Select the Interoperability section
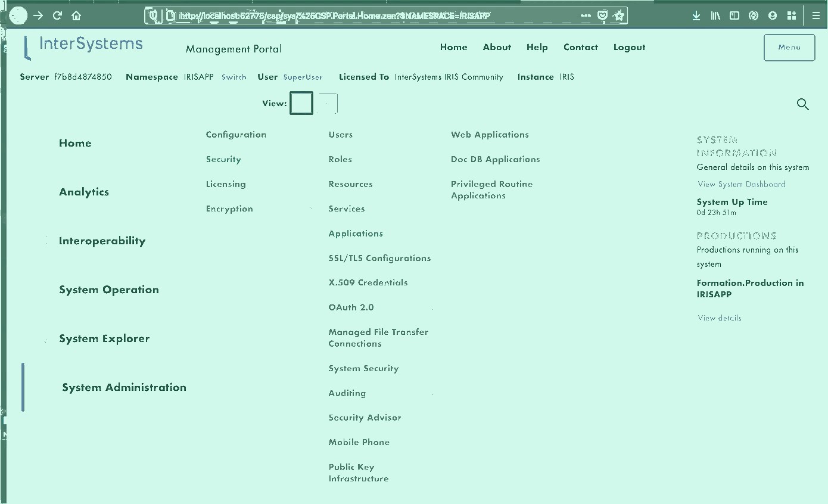This screenshot has width=828, height=504. 102,241
